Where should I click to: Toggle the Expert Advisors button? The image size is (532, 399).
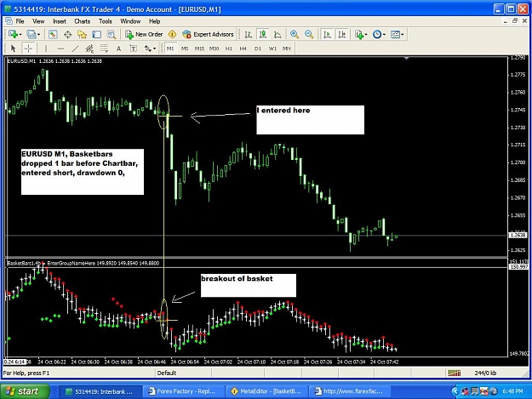(x=208, y=34)
